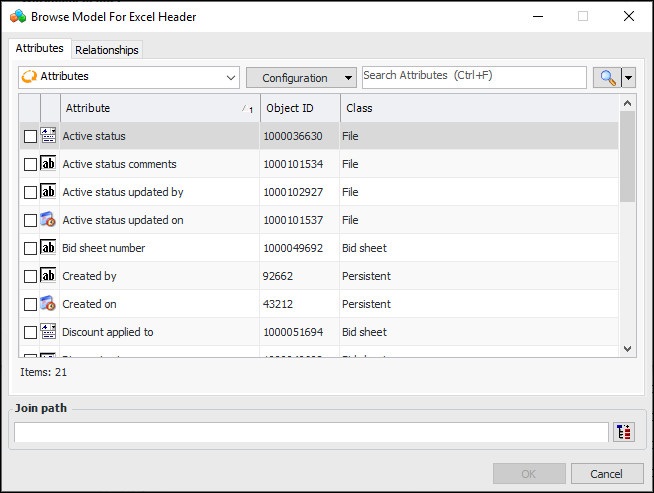Switch to the Relationships tab
The height and width of the screenshot is (493, 654).
point(107,49)
